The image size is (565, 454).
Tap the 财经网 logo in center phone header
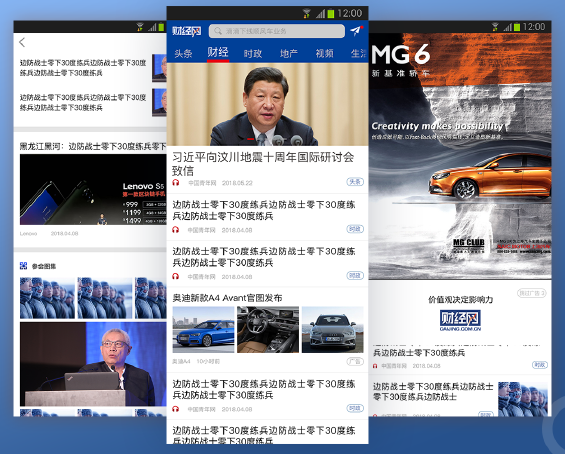pos(186,31)
